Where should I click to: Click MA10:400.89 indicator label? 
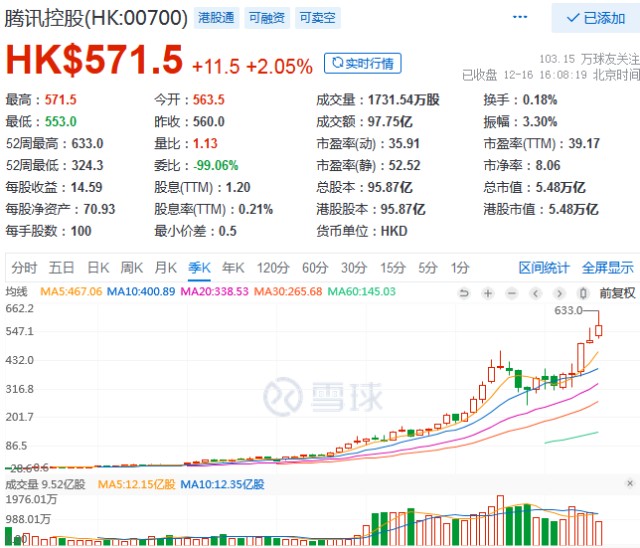tap(141, 291)
